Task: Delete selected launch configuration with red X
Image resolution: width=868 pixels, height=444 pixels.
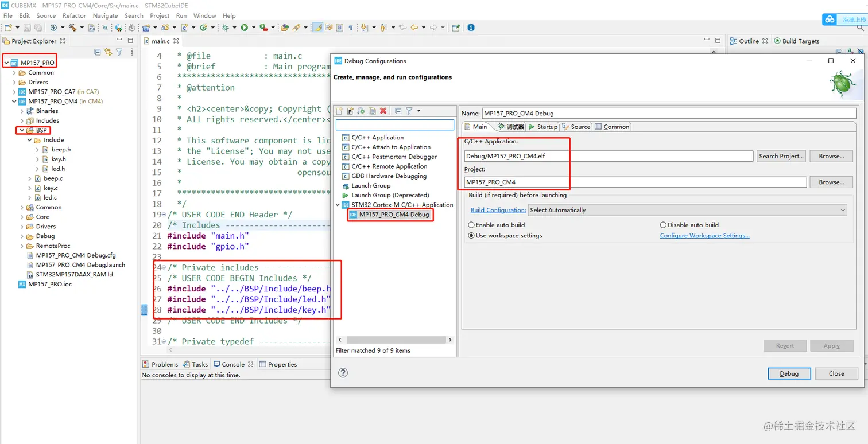Action: click(383, 111)
